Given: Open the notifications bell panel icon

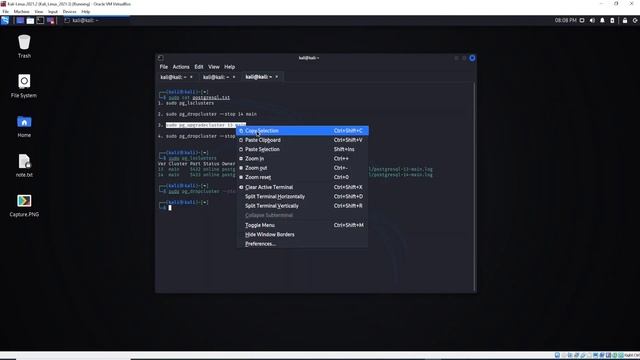Looking at the screenshot, I should pos(602,20).
